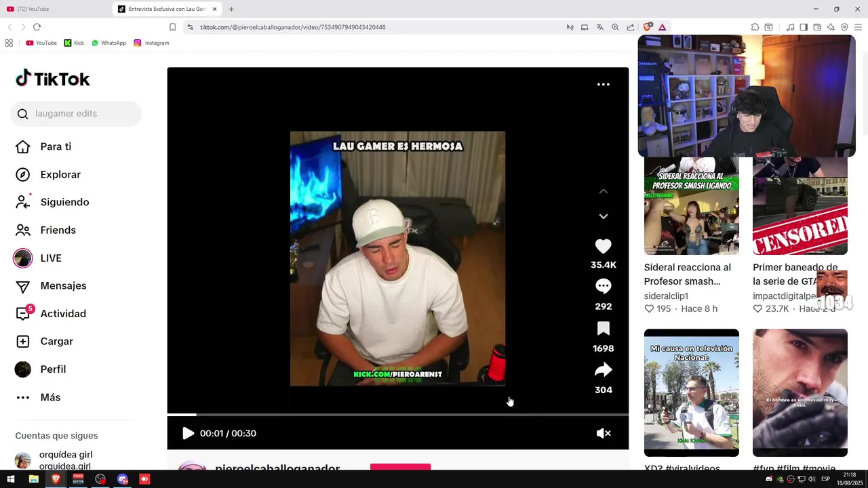The image size is (868, 488).
Task: Go to next video with down chevron
Action: [604, 216]
